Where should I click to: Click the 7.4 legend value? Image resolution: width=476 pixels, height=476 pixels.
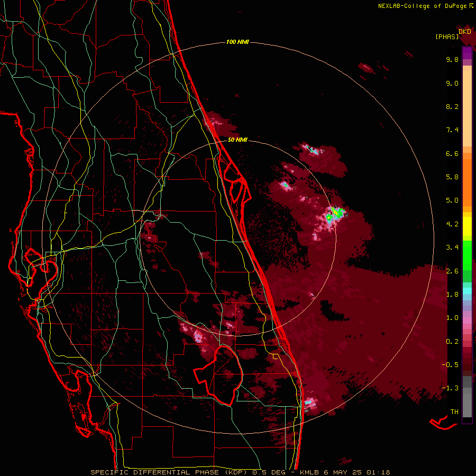coord(452,130)
